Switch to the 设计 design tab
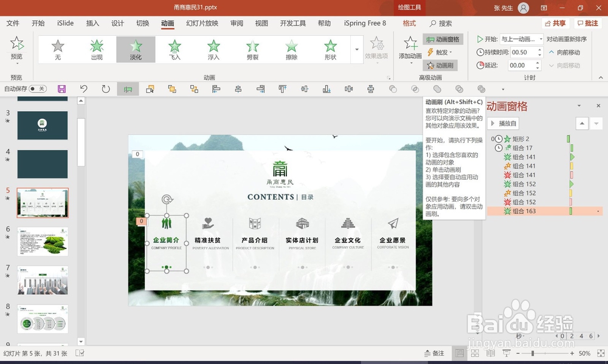The width and height of the screenshot is (608, 364). (x=117, y=23)
